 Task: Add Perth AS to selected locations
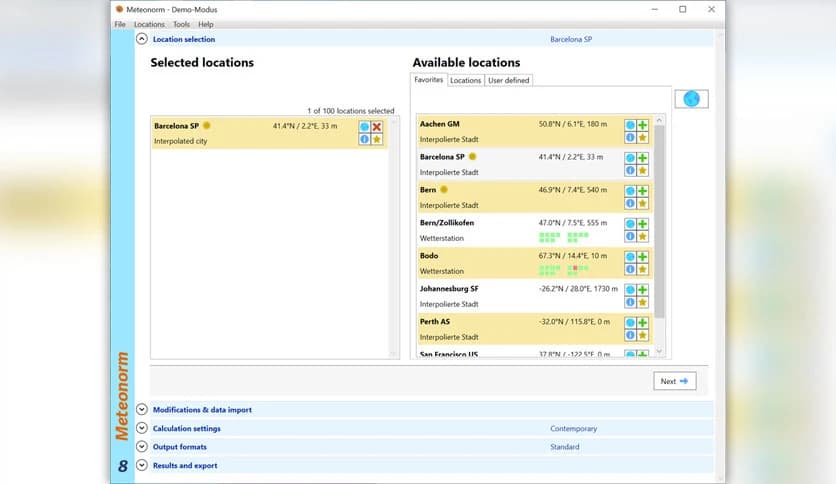point(642,323)
